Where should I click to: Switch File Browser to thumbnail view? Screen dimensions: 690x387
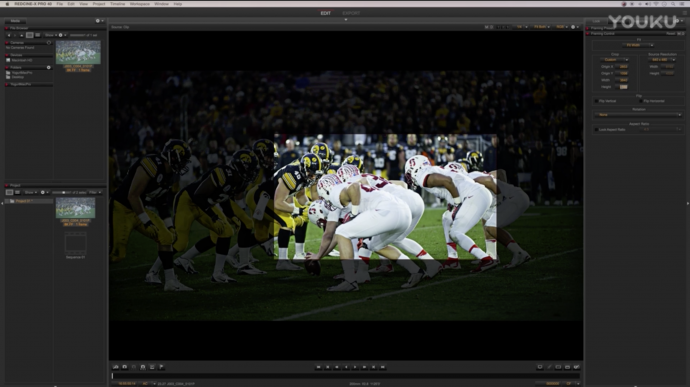click(29, 35)
